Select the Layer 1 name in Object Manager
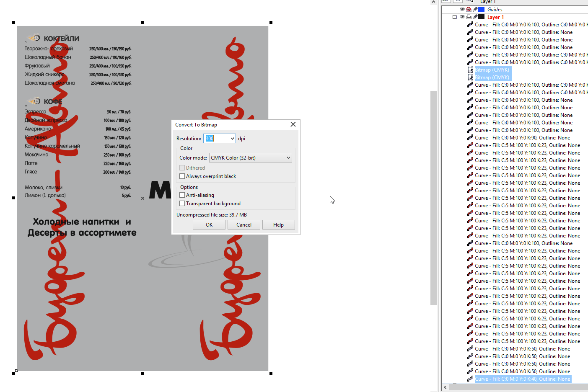This screenshot has width=588, height=392. click(495, 17)
